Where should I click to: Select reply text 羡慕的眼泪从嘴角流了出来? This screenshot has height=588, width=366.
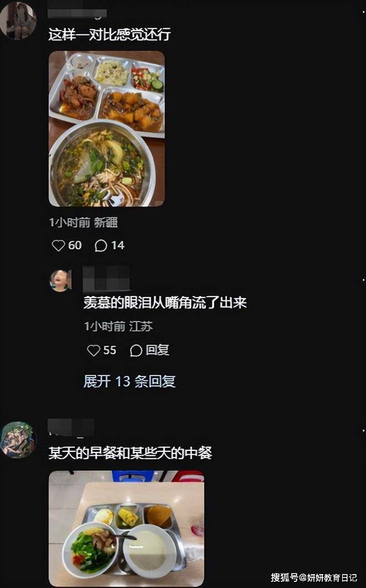tap(165, 303)
